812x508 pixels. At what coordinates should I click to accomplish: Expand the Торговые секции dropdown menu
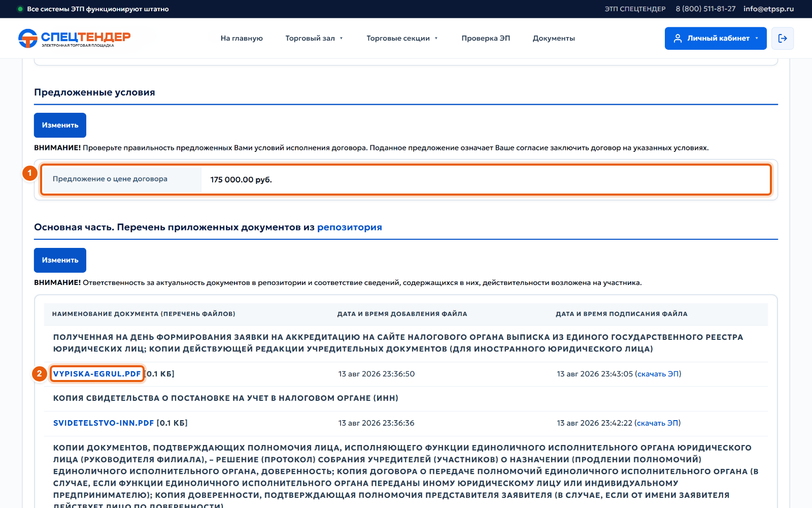click(x=402, y=38)
